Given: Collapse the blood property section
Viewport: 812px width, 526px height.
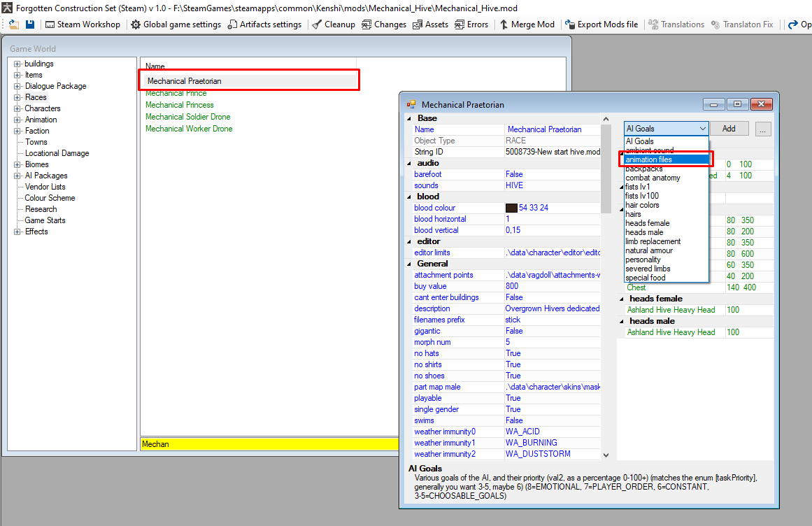Looking at the screenshot, I should 410,197.
